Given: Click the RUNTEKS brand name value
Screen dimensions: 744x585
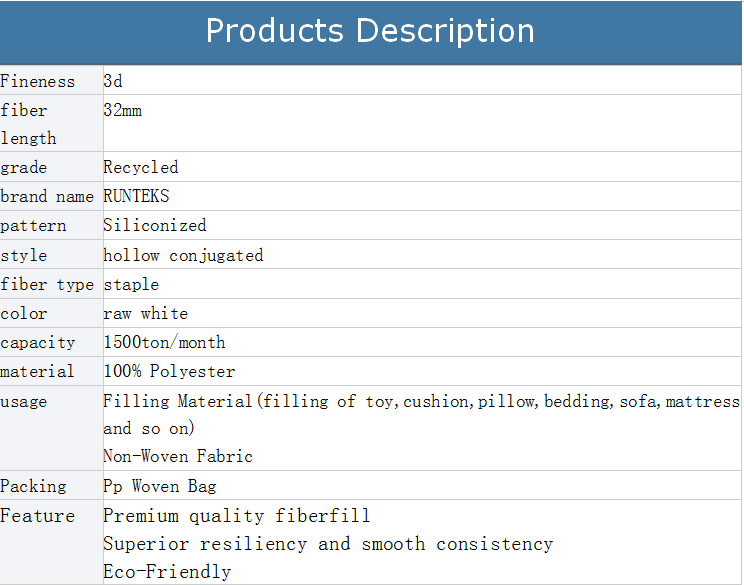Looking at the screenshot, I should coord(136,197).
